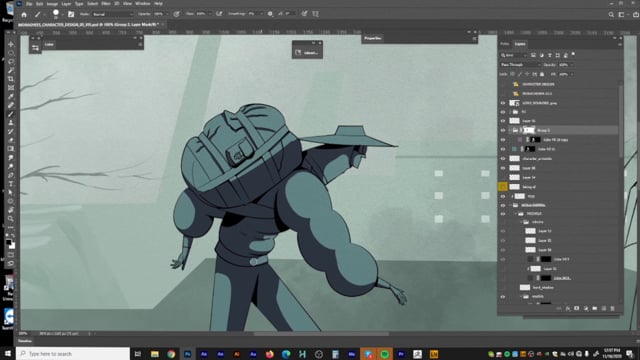Open the layer filter Kind dropdown

point(514,55)
